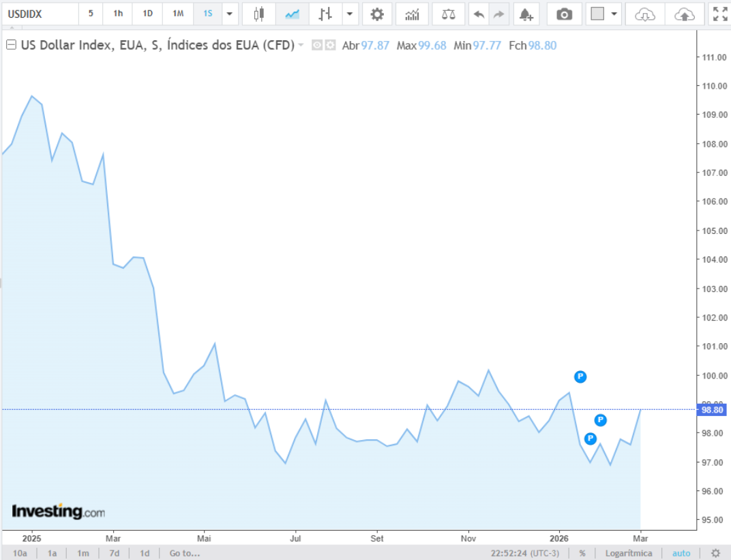
Task: Expand the bar style dropdown arrow
Action: tap(350, 14)
